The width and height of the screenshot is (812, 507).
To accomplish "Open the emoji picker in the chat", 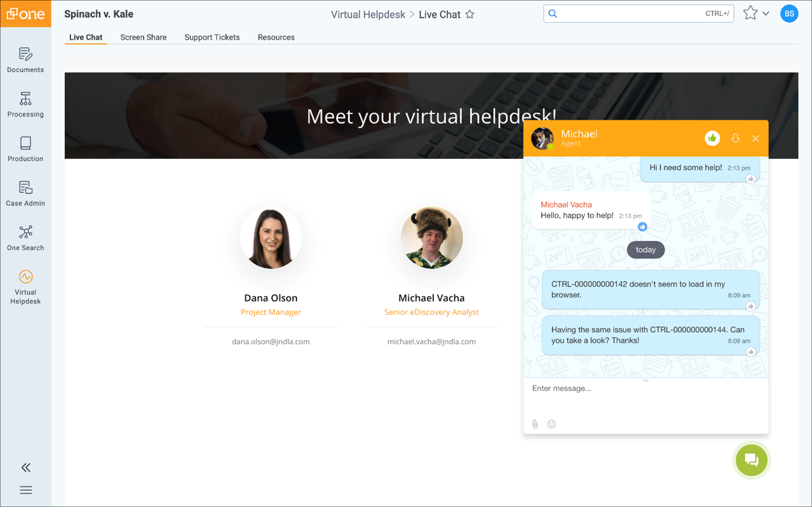I will click(551, 424).
